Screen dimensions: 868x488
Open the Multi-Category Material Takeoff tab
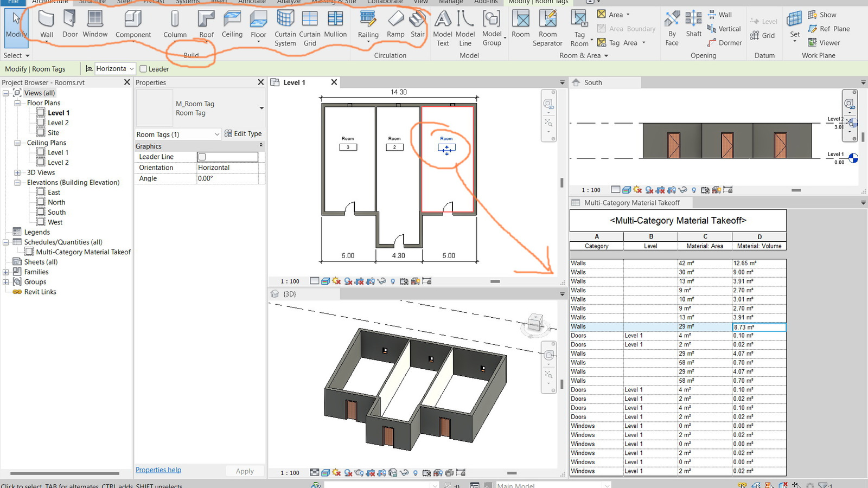click(x=632, y=203)
